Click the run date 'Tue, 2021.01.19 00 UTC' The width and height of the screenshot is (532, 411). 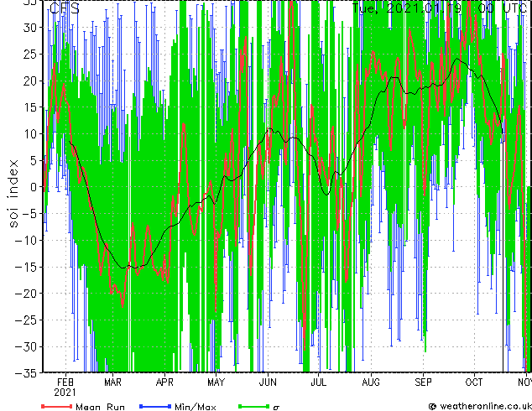tap(440, 8)
